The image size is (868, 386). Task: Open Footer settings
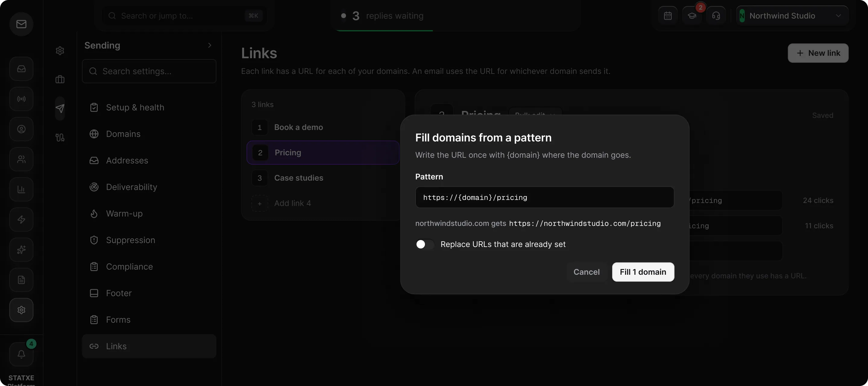tap(149, 293)
